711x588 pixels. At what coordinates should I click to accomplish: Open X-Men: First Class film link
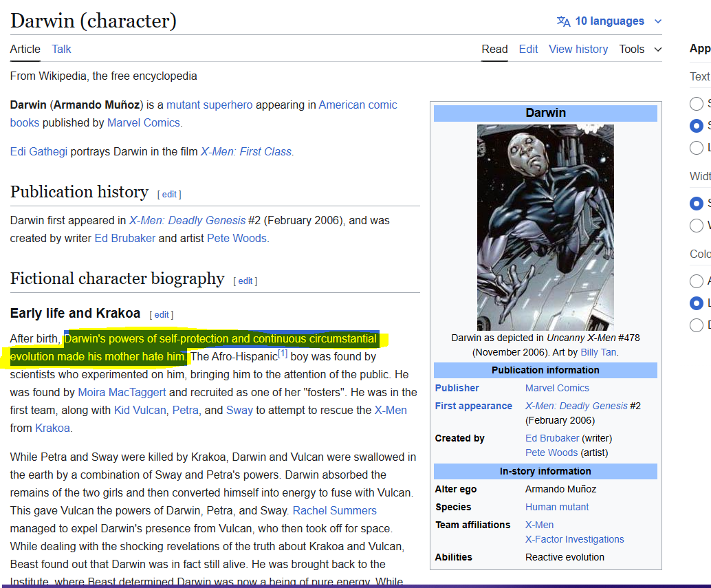point(246,151)
